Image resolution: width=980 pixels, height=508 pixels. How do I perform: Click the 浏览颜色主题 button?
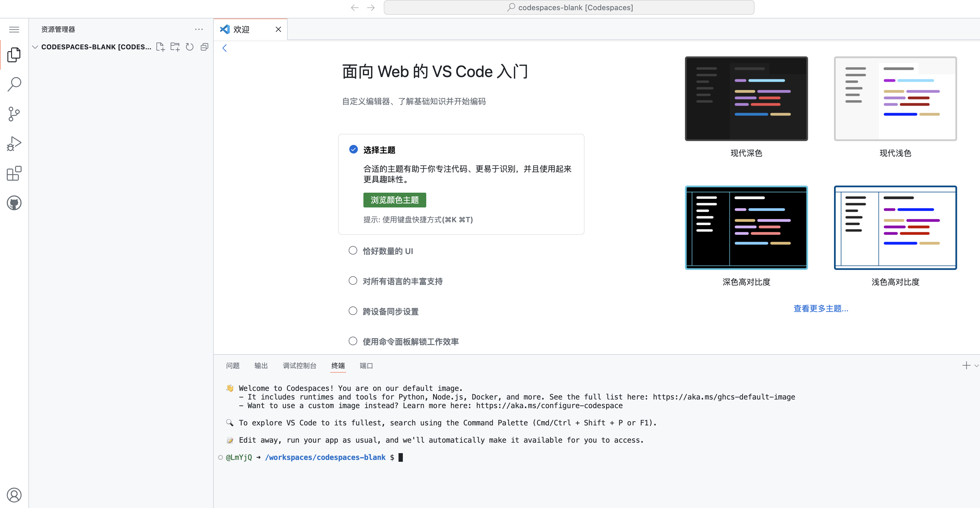pyautogui.click(x=394, y=200)
